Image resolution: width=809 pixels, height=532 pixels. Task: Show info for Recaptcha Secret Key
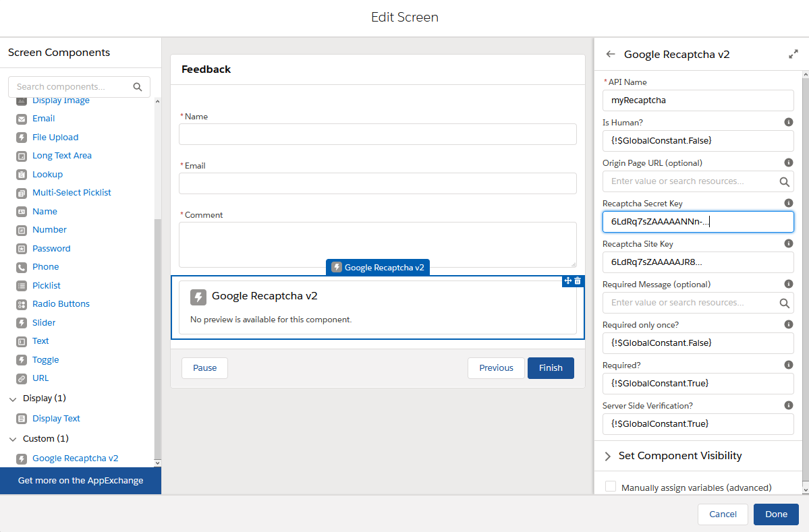click(x=788, y=203)
